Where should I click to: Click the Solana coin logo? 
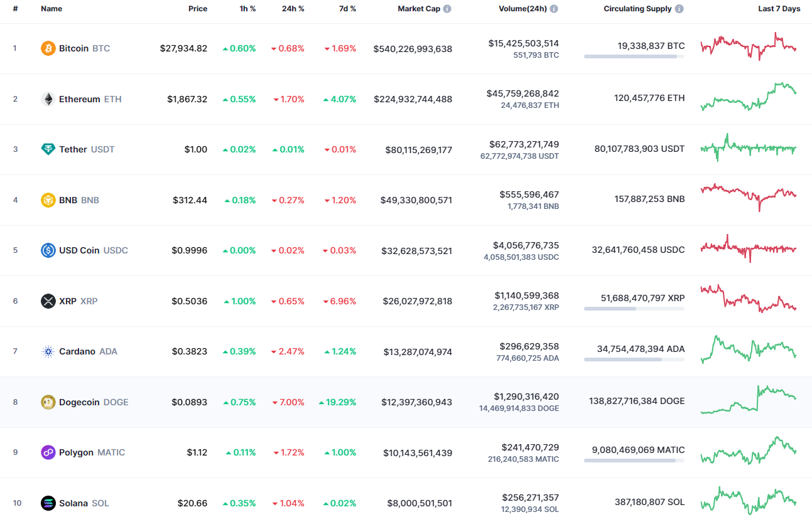point(47,503)
